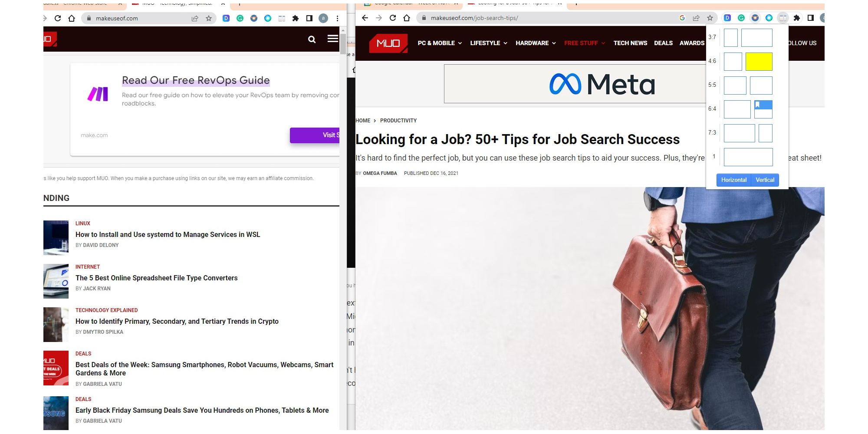This screenshot has height=434, width=868.
Task: Click the left window address bar
Action: point(139,18)
